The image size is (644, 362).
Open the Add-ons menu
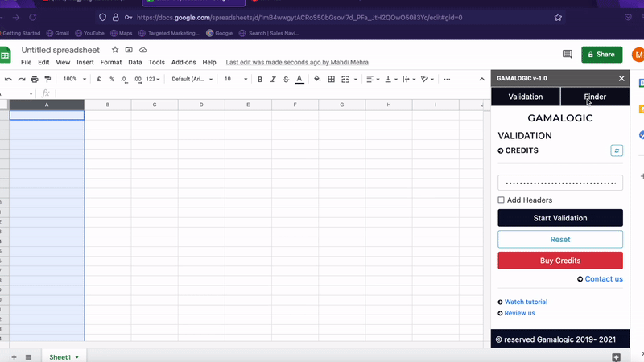coord(184,63)
